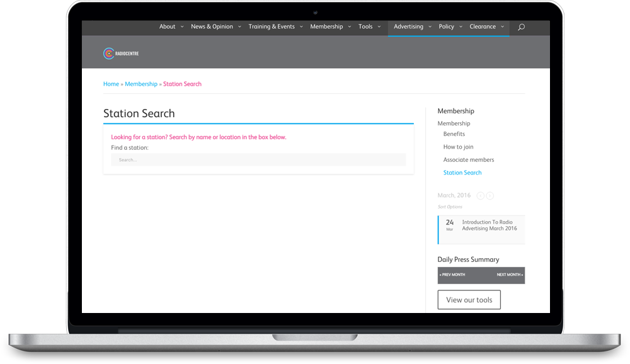Expand the About menu chevron
630x364 pixels.
coord(182,27)
